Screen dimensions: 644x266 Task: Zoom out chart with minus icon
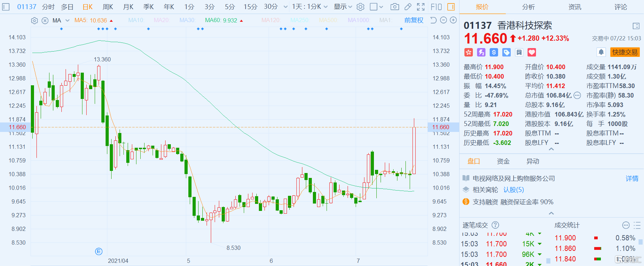point(443,20)
